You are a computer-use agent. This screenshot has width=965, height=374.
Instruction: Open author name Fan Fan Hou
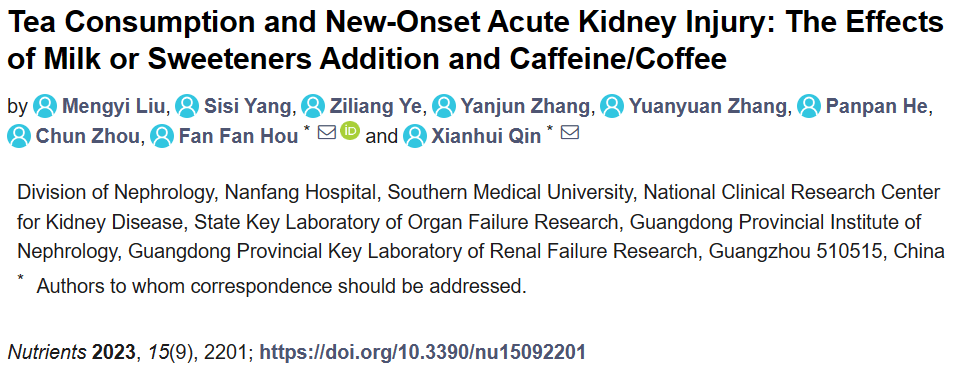tap(239, 137)
